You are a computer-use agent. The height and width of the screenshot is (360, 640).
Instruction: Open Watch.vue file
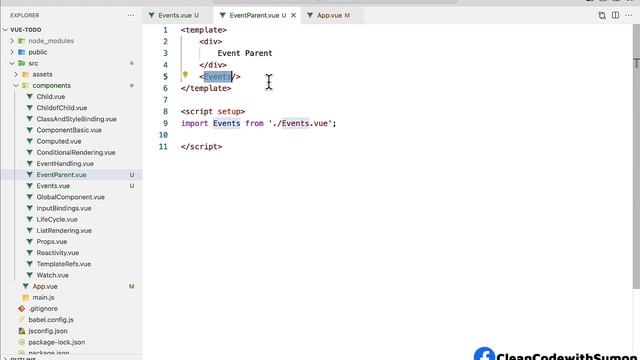[x=53, y=275]
